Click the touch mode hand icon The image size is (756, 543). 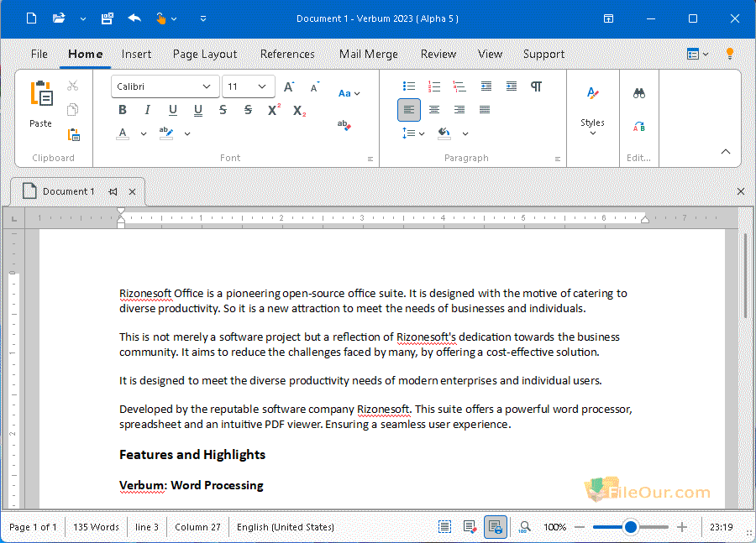pyautogui.click(x=160, y=18)
